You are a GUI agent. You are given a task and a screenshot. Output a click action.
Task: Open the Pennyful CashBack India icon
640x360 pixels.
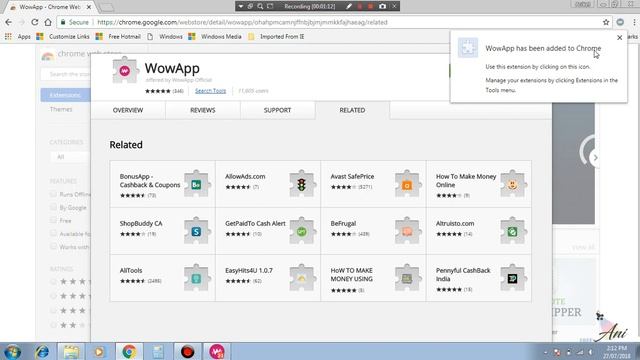[x=513, y=278]
